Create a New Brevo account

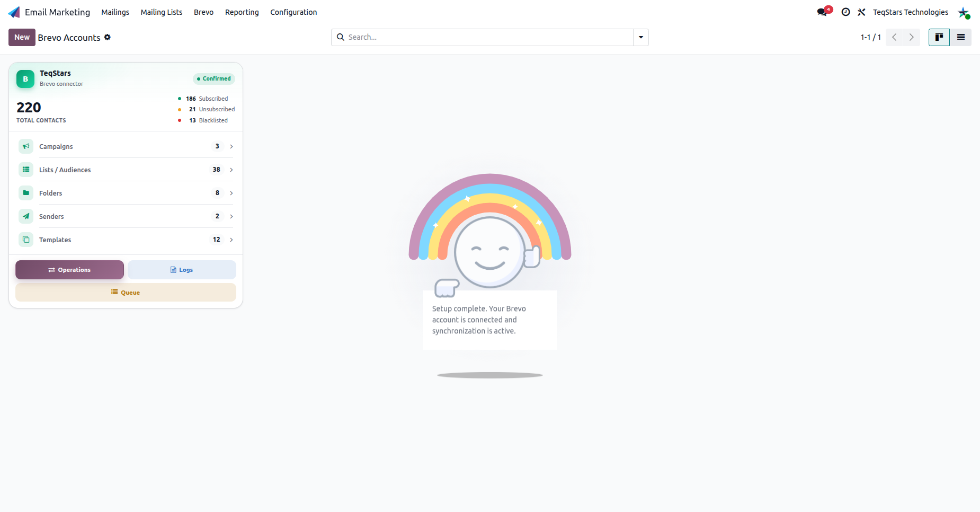coord(22,37)
